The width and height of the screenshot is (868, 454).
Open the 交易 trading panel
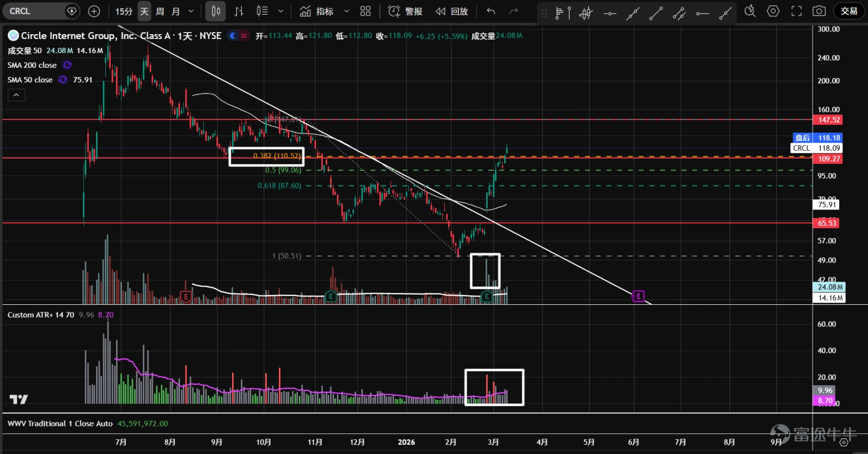pos(849,11)
